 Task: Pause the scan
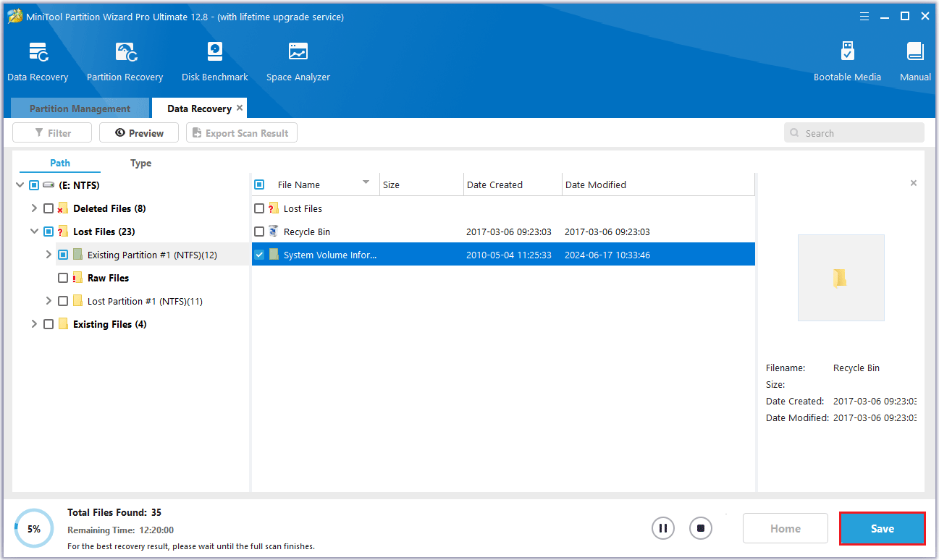[663, 528]
